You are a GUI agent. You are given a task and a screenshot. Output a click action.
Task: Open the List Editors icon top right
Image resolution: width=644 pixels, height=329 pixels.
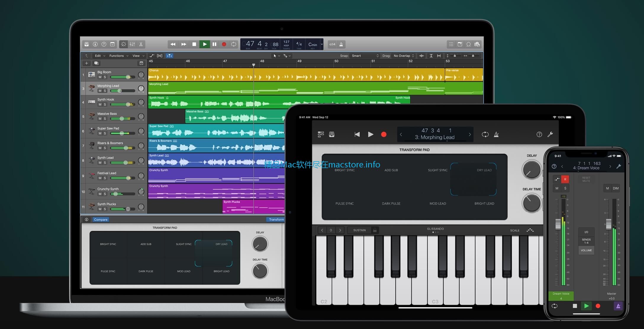click(x=451, y=44)
